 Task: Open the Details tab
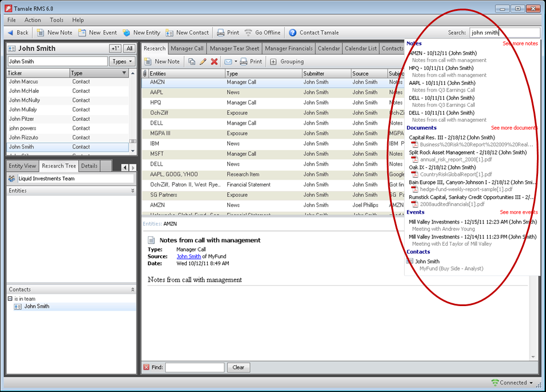click(89, 166)
